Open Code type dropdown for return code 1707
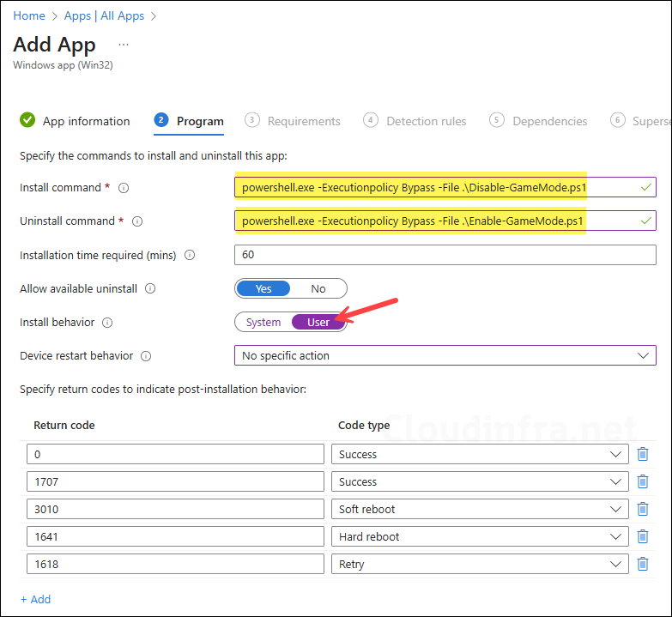The width and height of the screenshot is (672, 617). pos(480,481)
